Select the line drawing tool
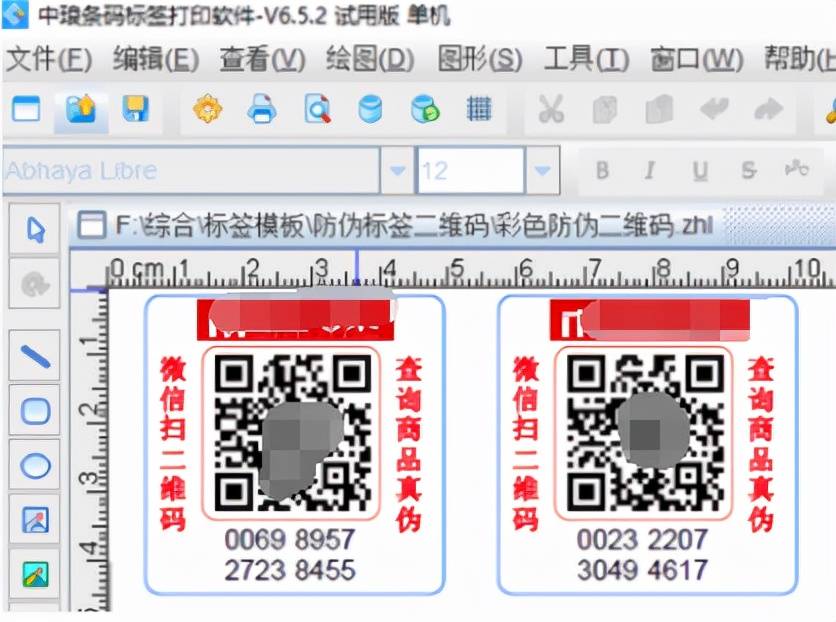 (35, 357)
